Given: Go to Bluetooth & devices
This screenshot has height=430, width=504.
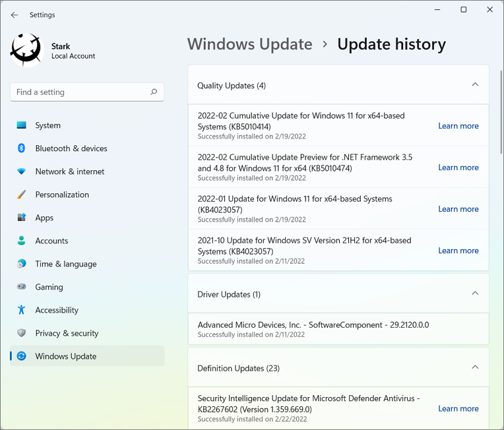Looking at the screenshot, I should (x=87, y=148).
